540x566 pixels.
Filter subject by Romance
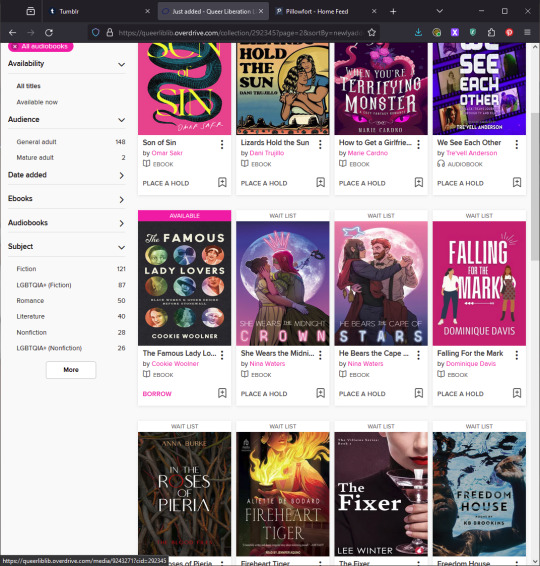30,301
